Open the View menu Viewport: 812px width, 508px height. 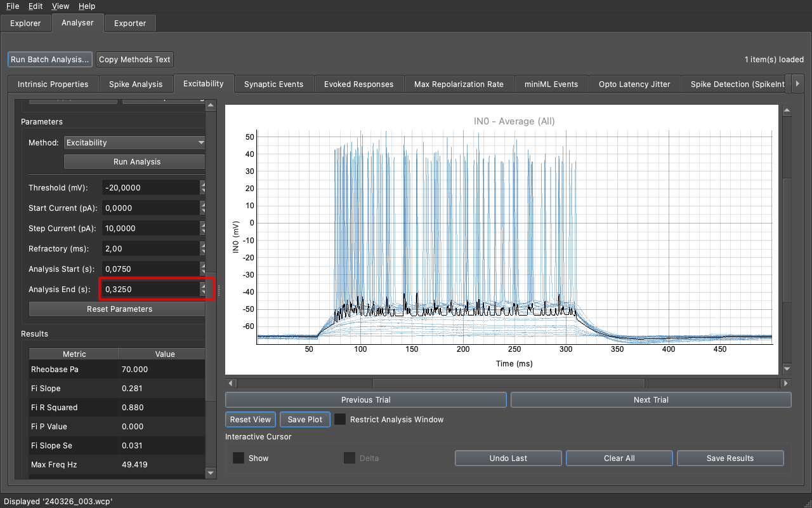[x=61, y=6]
